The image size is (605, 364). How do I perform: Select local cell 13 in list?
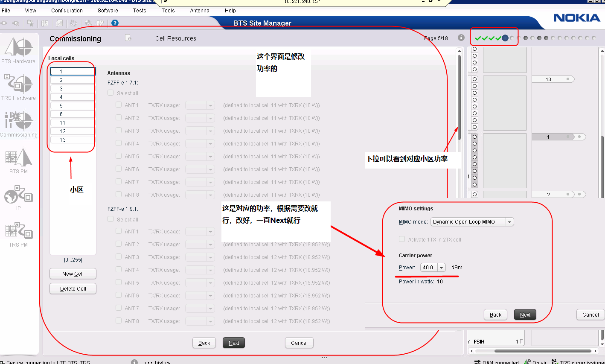tap(73, 140)
